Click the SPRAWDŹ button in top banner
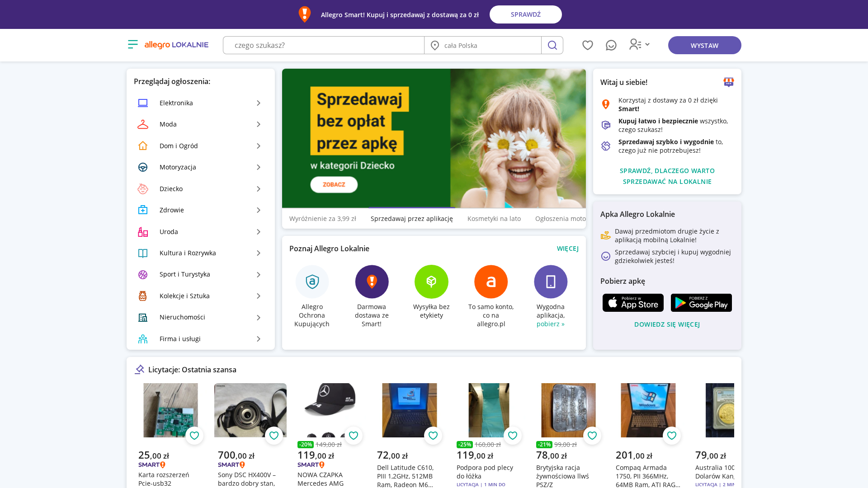Screen dimensions: 868x488 coord(526,14)
